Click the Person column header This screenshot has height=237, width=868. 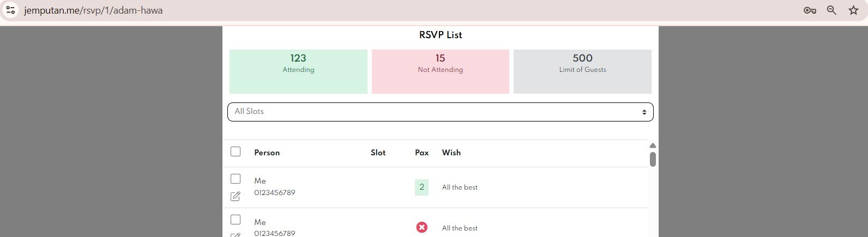pyautogui.click(x=267, y=153)
